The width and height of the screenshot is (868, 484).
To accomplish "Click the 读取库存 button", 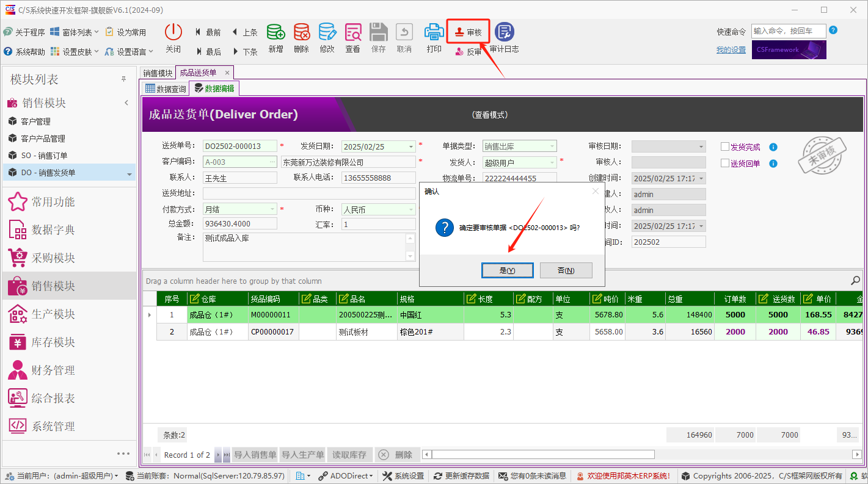I will click(x=349, y=455).
